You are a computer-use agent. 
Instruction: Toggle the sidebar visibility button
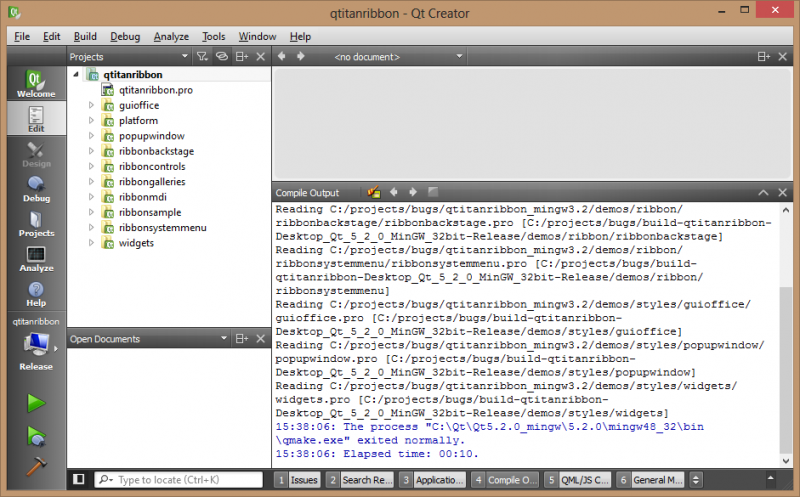[x=79, y=480]
